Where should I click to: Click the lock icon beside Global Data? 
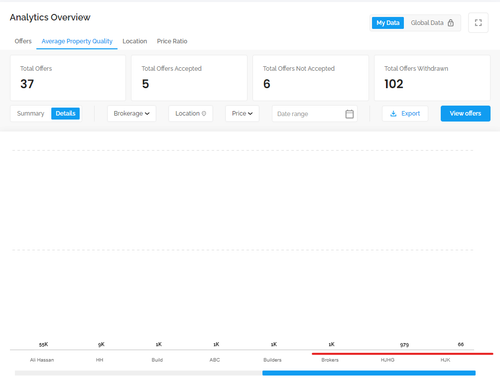coord(451,23)
